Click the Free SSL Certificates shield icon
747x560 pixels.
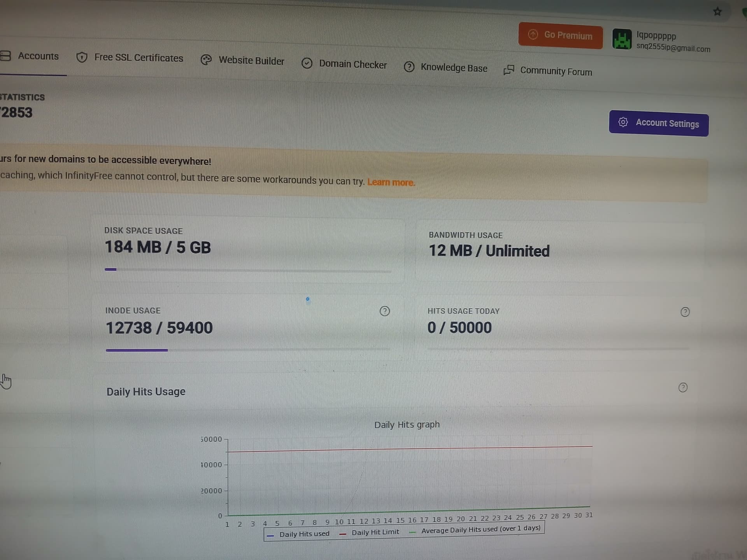82,58
